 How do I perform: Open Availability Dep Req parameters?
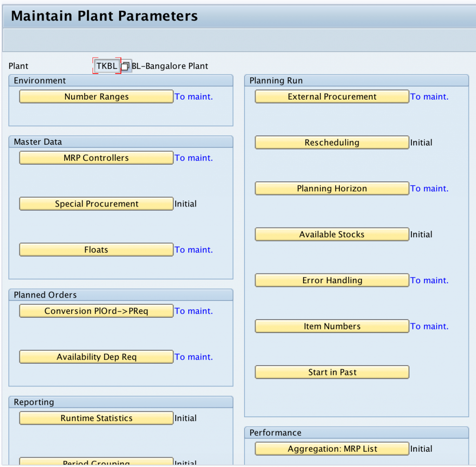[96, 357]
